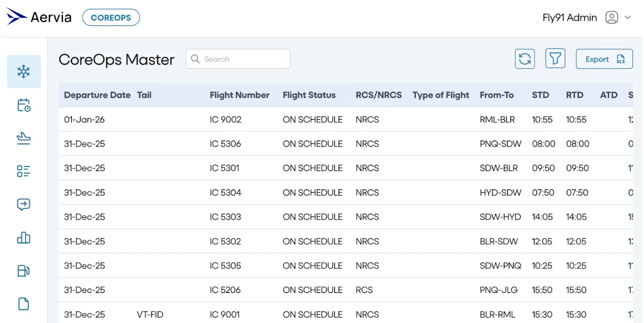Click the VT-FID tail cell
Viewport: 644px width, 323px height.
pos(150,314)
